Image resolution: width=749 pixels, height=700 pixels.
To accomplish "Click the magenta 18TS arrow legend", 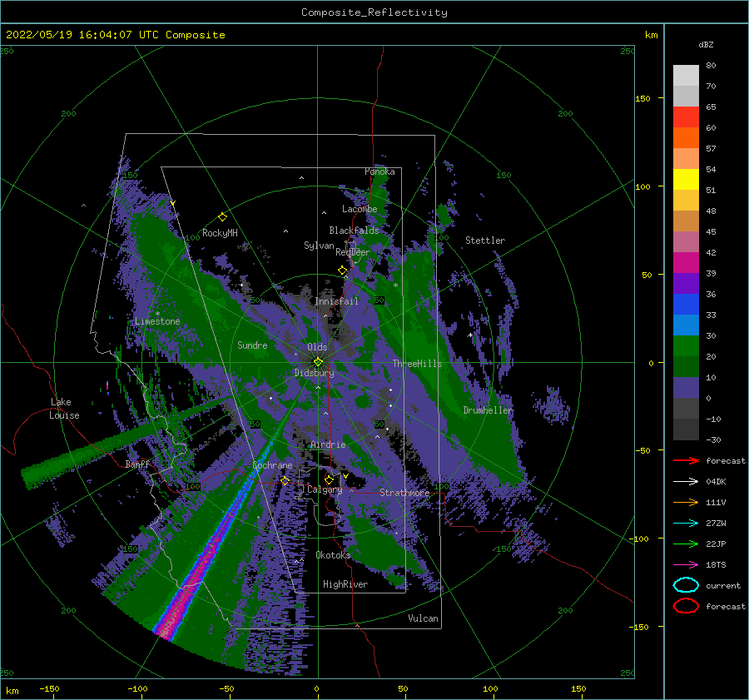I will [686, 565].
